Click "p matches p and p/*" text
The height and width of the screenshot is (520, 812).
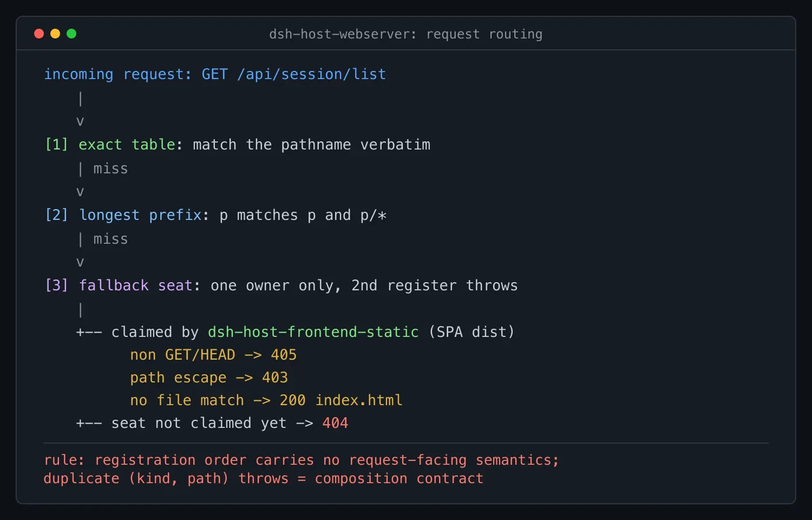click(x=303, y=215)
